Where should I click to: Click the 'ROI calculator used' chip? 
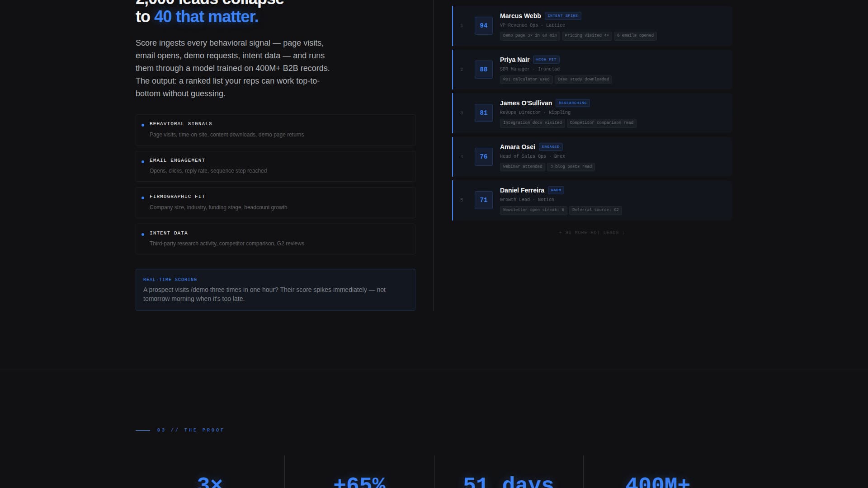tap(526, 80)
